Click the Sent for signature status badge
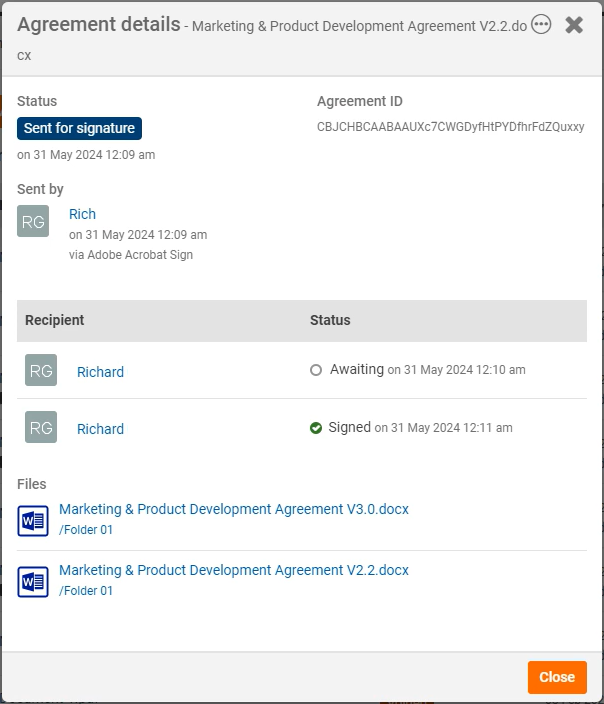This screenshot has width=604, height=704. pyautogui.click(x=79, y=128)
